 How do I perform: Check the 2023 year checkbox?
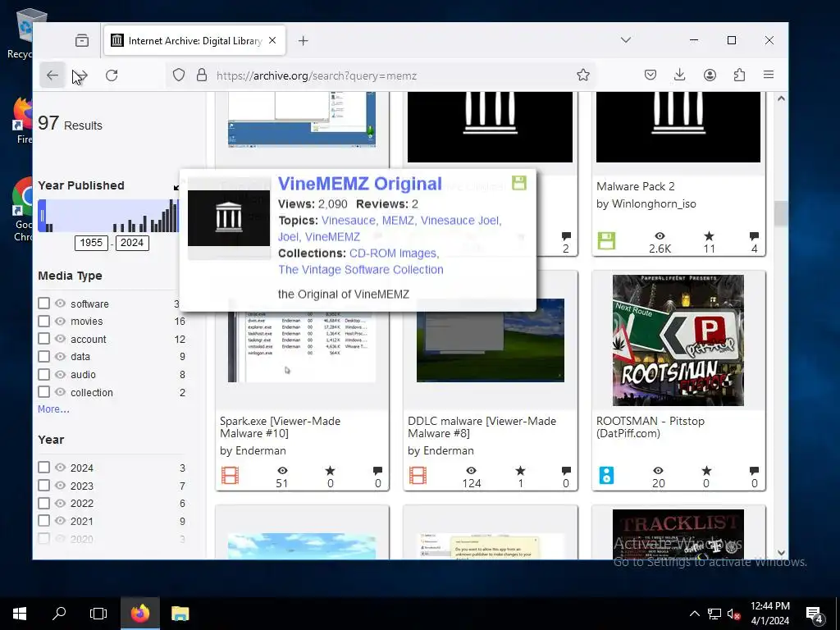[44, 485]
